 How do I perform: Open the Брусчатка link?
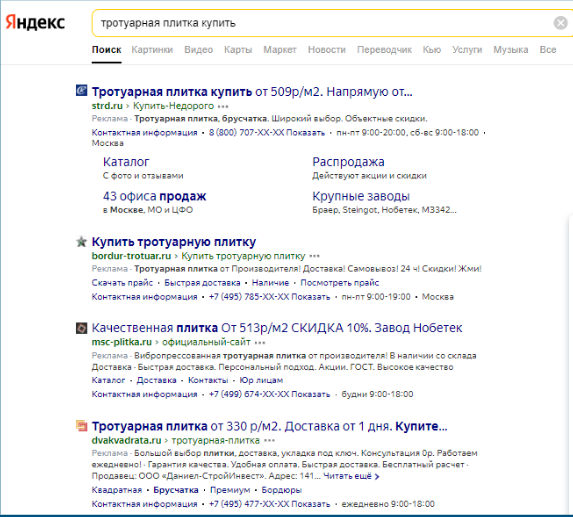pos(176,490)
